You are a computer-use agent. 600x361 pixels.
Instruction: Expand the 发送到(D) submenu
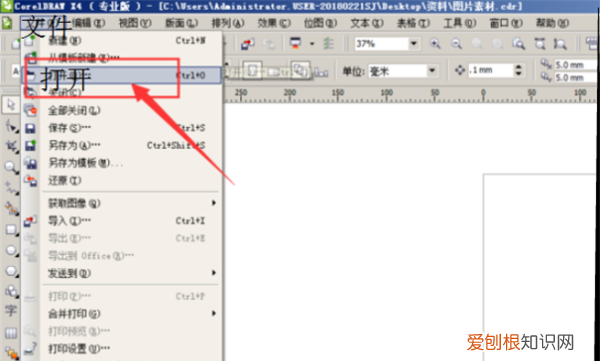(214, 273)
